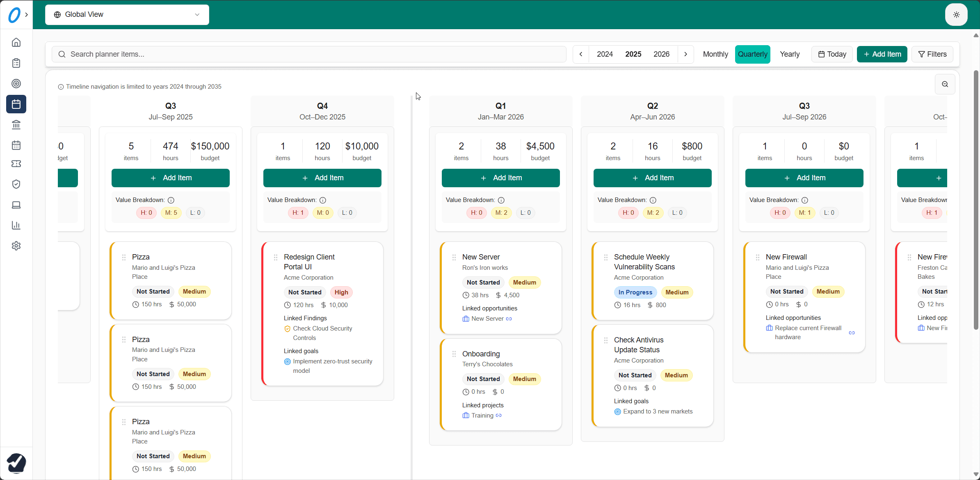Switch to the 2024 year tab
980x480 pixels.
click(605, 54)
